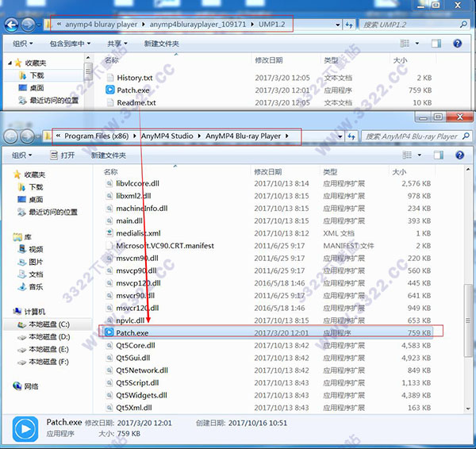Change view icon in AnyMP4 Blu-ray Player window
Image resolution: width=476 pixels, height=449 pixels.
click(407, 155)
